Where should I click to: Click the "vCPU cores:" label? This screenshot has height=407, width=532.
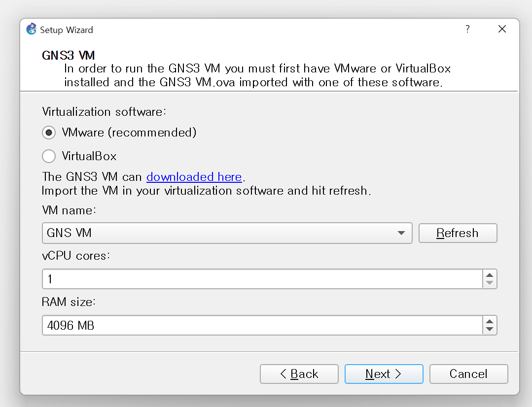point(76,256)
